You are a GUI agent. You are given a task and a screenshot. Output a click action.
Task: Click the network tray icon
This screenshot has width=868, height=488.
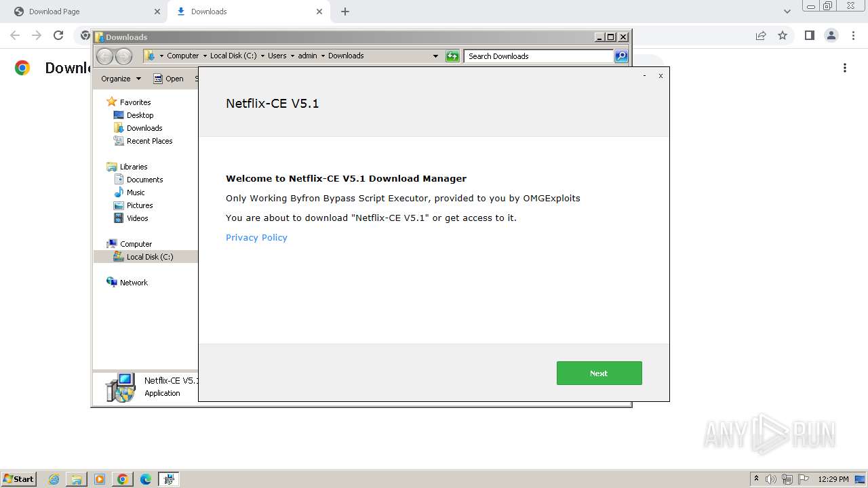(x=787, y=479)
